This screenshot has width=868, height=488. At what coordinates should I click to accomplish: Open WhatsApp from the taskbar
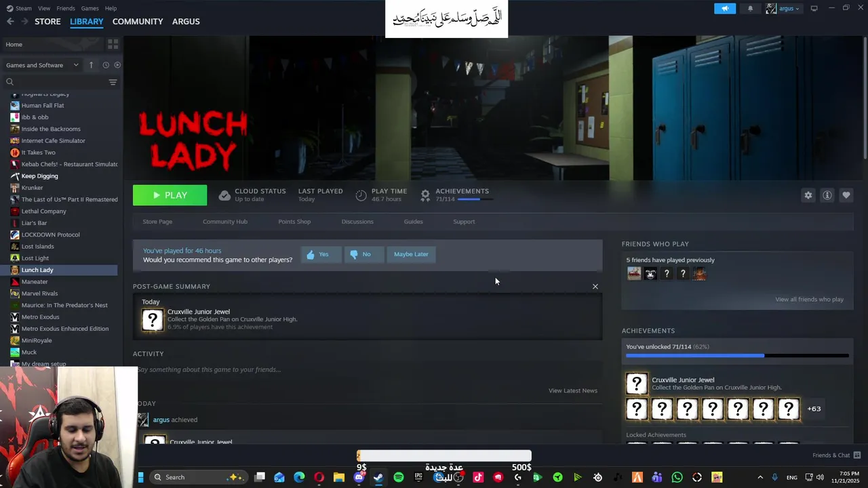(x=677, y=477)
